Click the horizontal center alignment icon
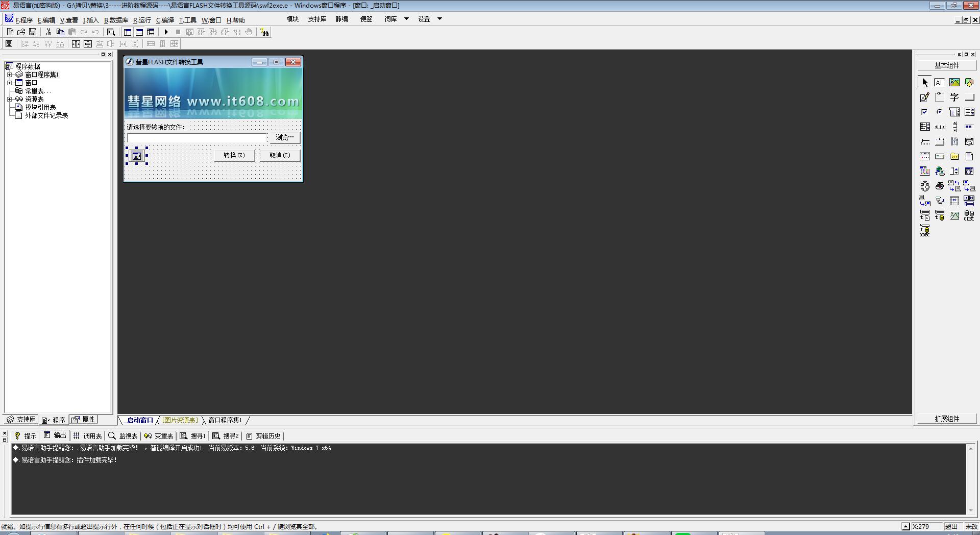Image resolution: width=980 pixels, height=535 pixels. coord(76,44)
